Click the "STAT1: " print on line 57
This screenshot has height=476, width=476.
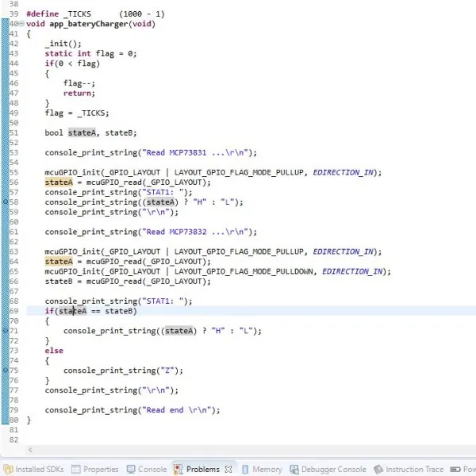(118, 193)
